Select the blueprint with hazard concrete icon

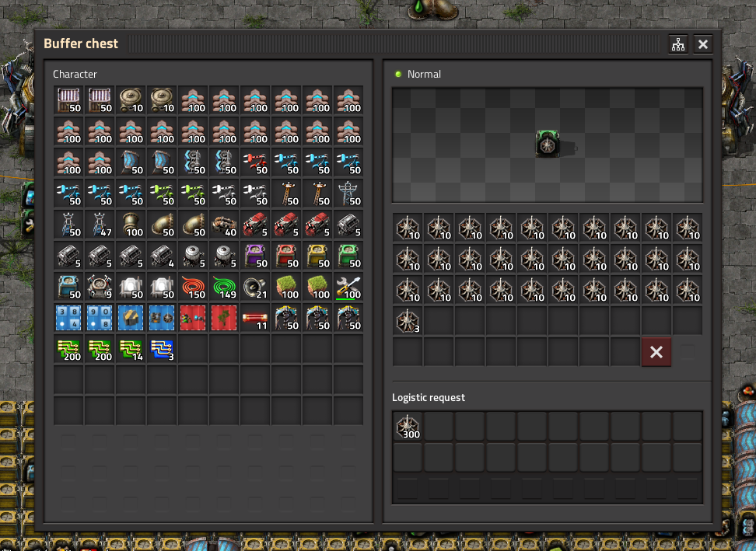pyautogui.click(x=131, y=318)
